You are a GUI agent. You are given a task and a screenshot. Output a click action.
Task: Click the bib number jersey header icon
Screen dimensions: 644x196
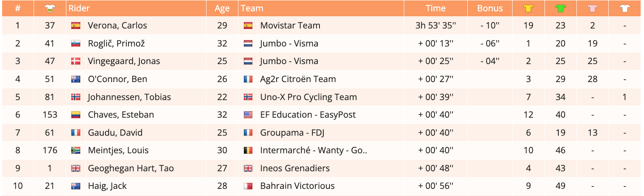pos(50,8)
